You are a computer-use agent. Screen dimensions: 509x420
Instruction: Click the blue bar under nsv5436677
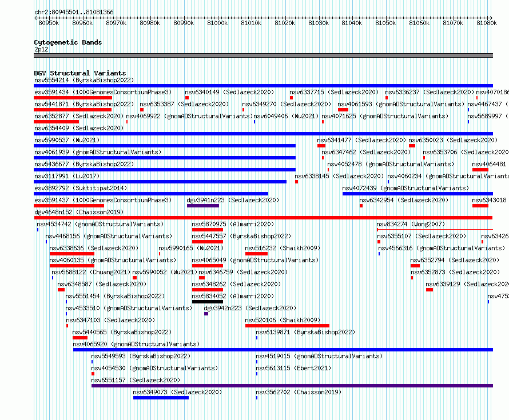click(165, 170)
